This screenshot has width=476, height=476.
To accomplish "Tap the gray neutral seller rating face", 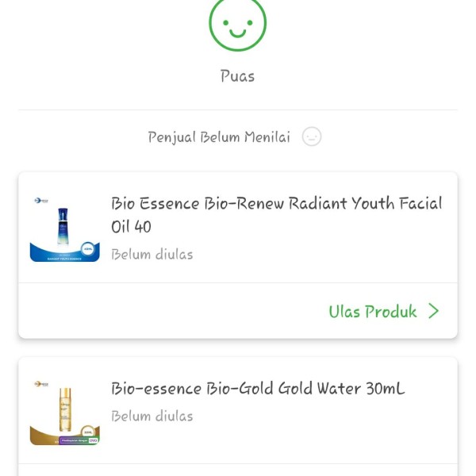I will pyautogui.click(x=312, y=136).
